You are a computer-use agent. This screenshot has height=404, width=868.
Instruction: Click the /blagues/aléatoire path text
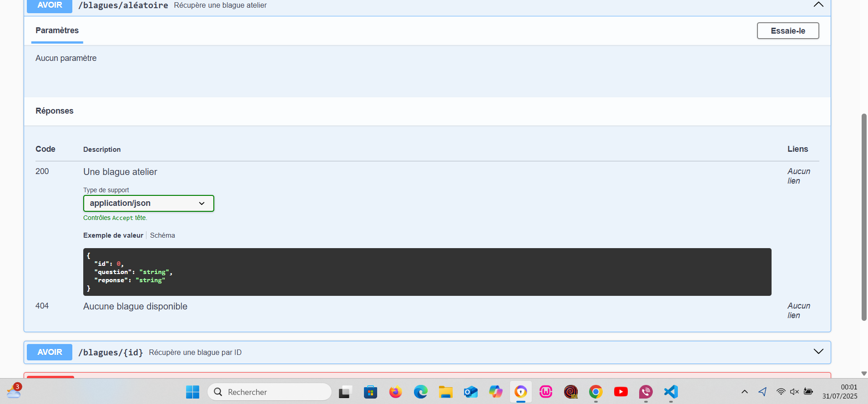123,5
